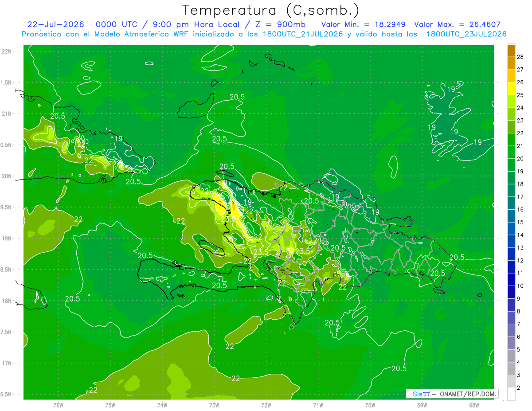Image resolution: width=532 pixels, height=411 pixels.
Task: Click the title "Temperatura (C,somb.)"
Action: click(x=271, y=11)
